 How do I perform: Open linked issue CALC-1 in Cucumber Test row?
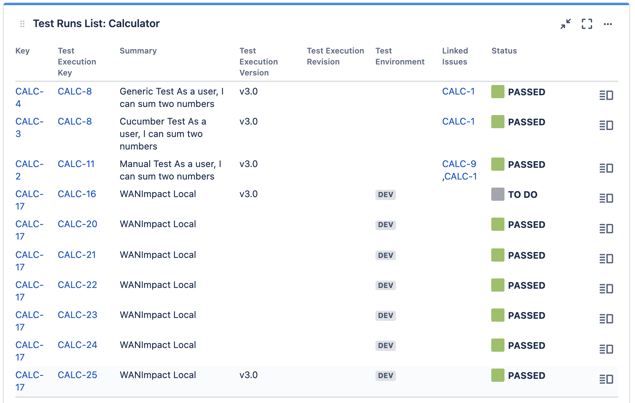[458, 122]
